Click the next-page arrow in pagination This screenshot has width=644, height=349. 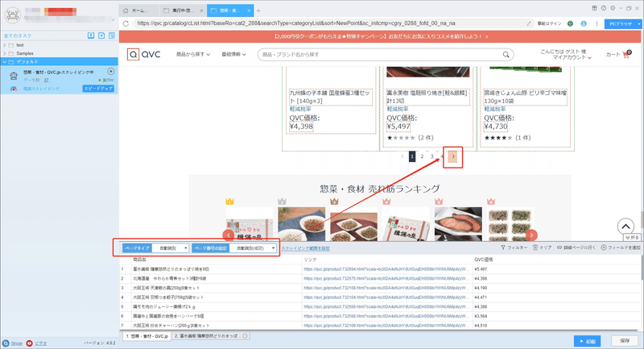(x=453, y=156)
